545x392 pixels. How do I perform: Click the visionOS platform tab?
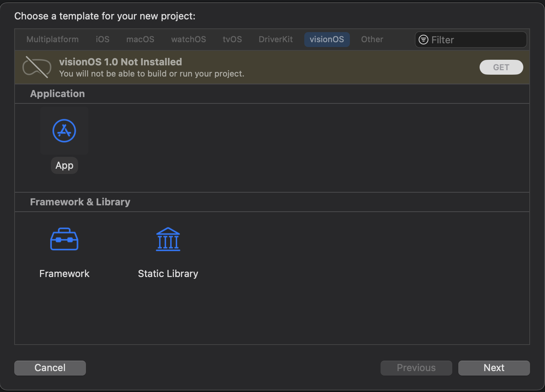point(327,39)
